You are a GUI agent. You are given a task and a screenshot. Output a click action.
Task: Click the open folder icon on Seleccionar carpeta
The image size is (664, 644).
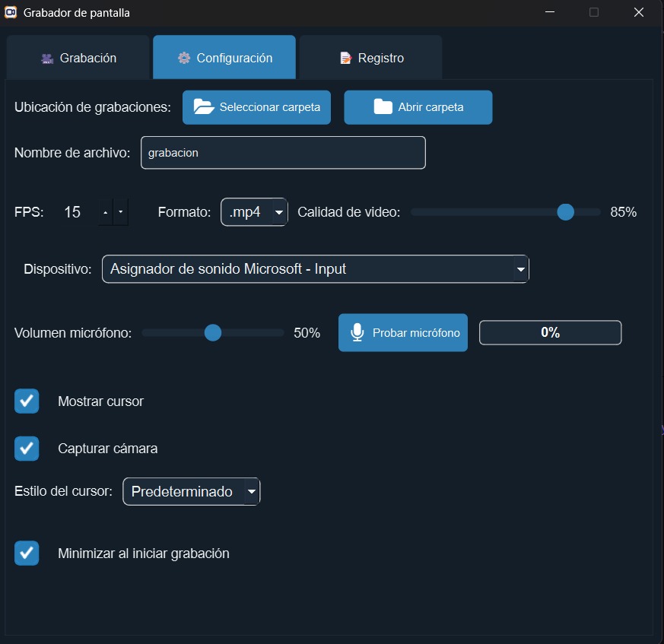[x=204, y=107]
